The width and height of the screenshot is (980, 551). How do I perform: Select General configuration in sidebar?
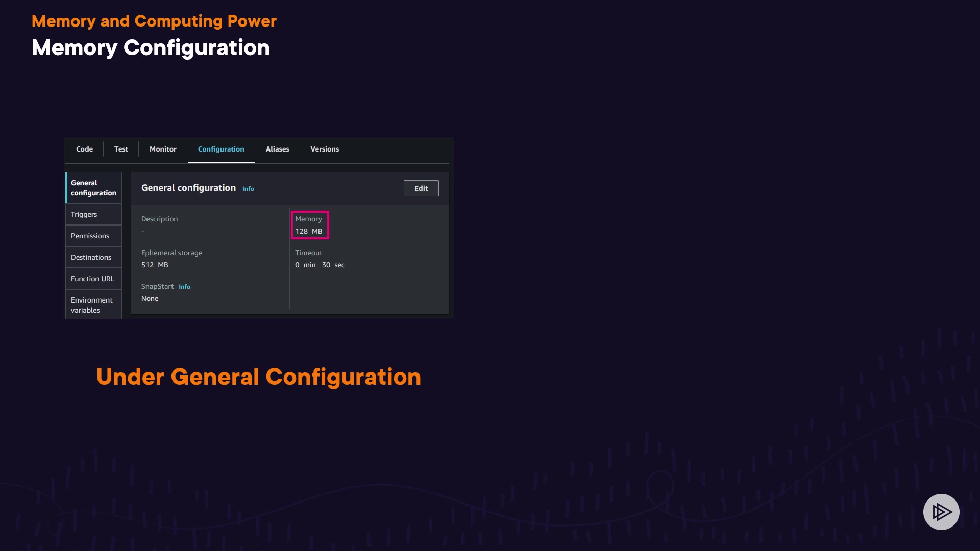(93, 188)
